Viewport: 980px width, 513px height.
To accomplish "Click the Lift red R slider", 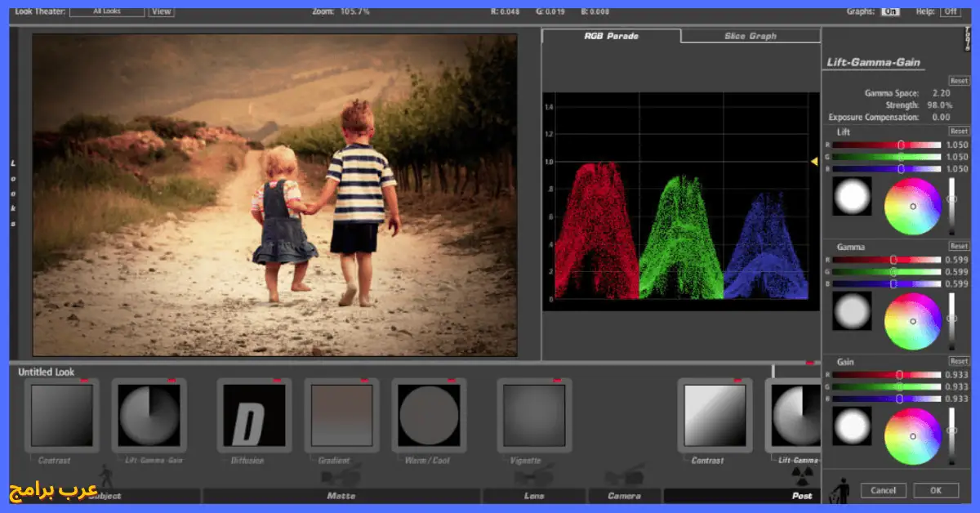I will coord(887,145).
